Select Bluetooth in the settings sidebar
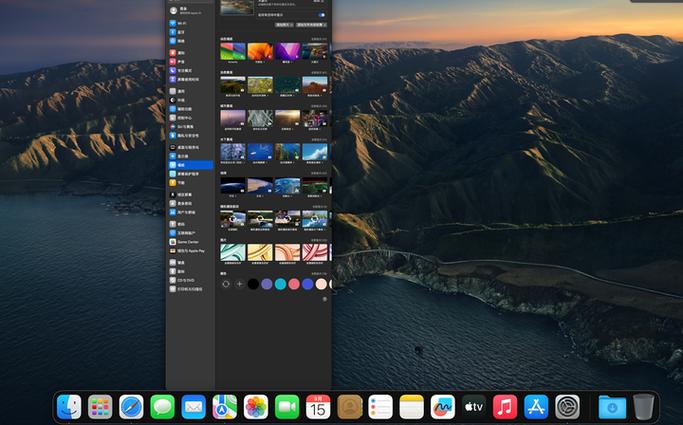The width and height of the screenshot is (683, 425). (x=180, y=33)
